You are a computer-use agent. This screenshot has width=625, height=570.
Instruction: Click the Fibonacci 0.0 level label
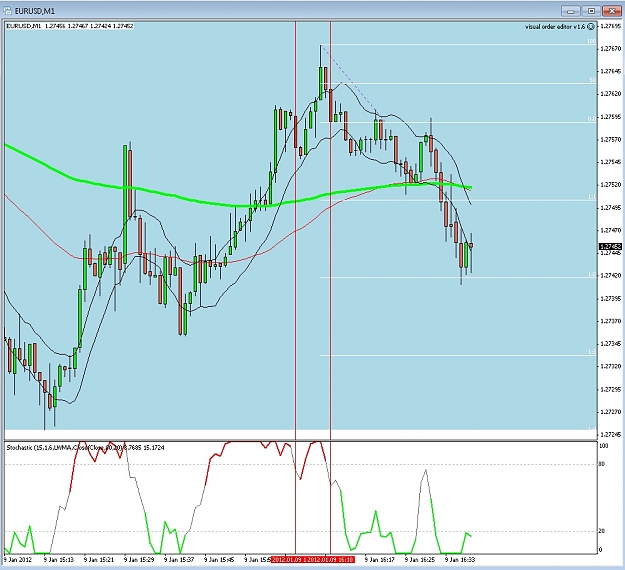click(x=592, y=119)
